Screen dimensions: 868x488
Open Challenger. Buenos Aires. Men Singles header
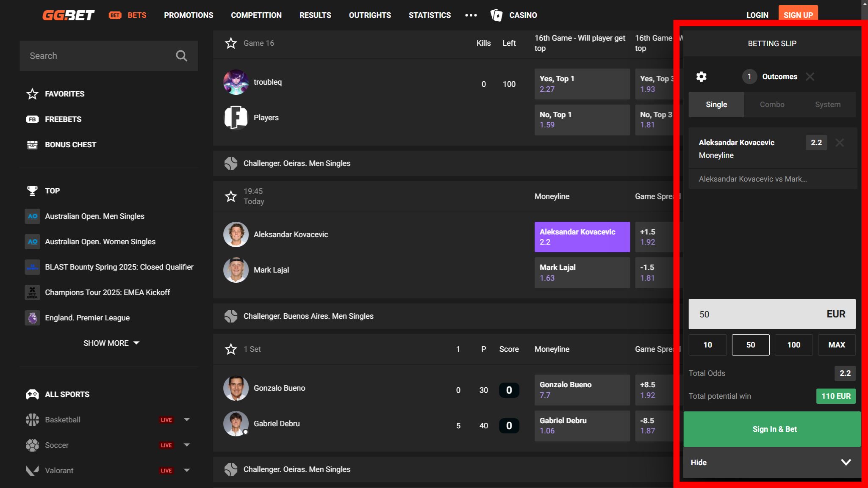pyautogui.click(x=443, y=316)
